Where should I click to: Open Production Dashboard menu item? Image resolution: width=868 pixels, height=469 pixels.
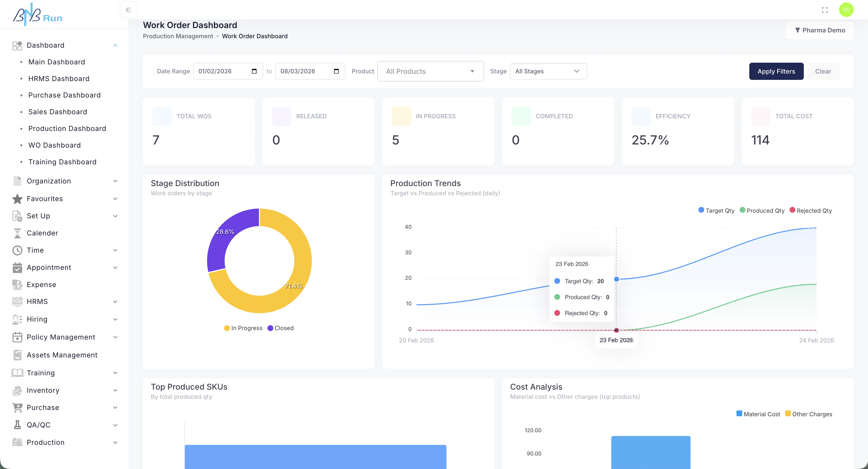pos(67,129)
